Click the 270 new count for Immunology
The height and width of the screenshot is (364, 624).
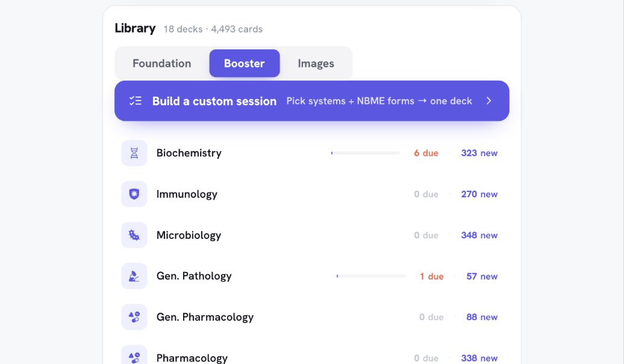(x=479, y=194)
